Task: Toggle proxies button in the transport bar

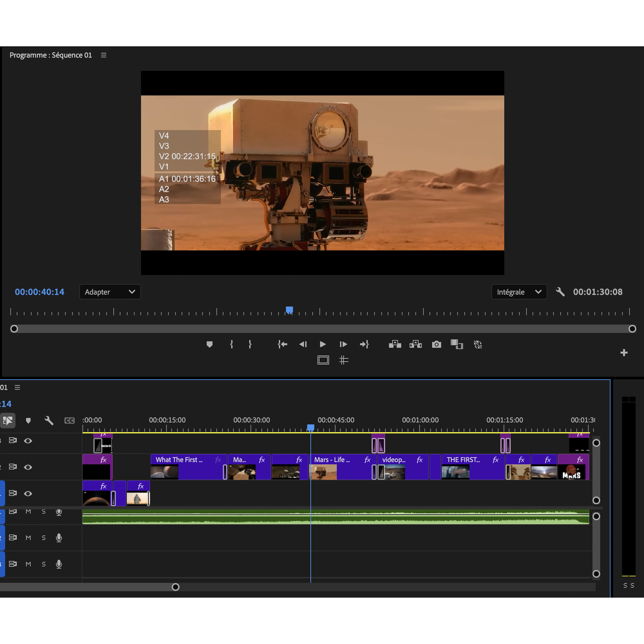Action: (x=478, y=344)
